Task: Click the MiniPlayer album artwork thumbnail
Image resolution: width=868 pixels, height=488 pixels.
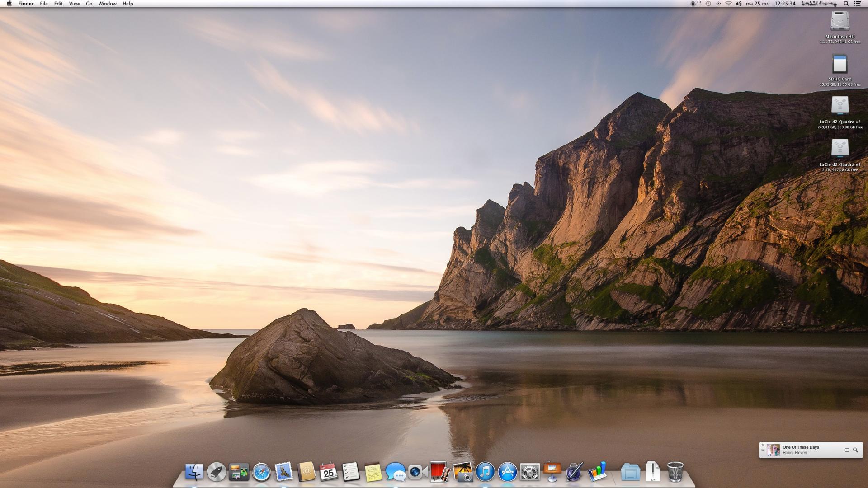Action: 774,450
